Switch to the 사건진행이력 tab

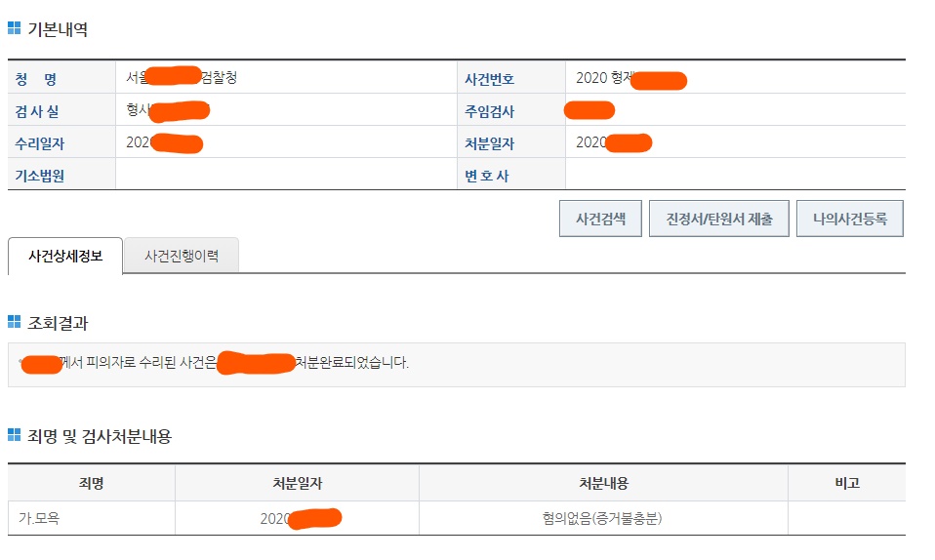coord(181,257)
